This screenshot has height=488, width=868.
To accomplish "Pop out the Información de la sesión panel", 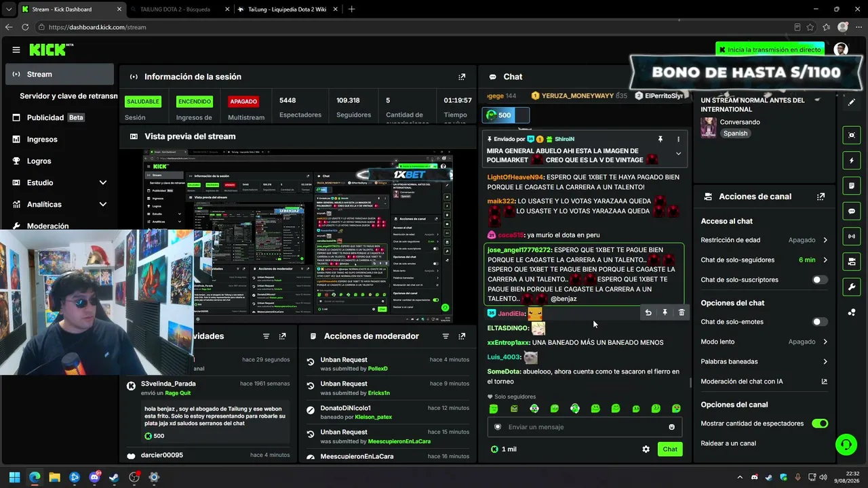I will point(462,77).
